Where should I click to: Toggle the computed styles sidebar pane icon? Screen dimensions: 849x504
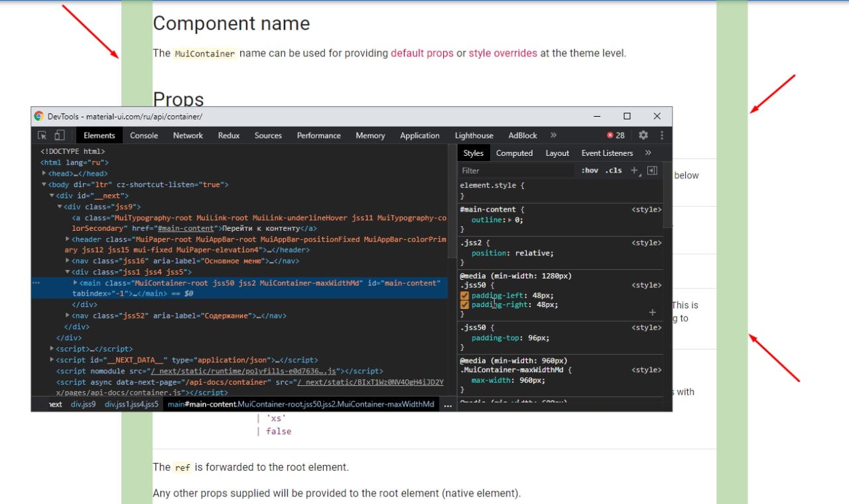click(652, 170)
